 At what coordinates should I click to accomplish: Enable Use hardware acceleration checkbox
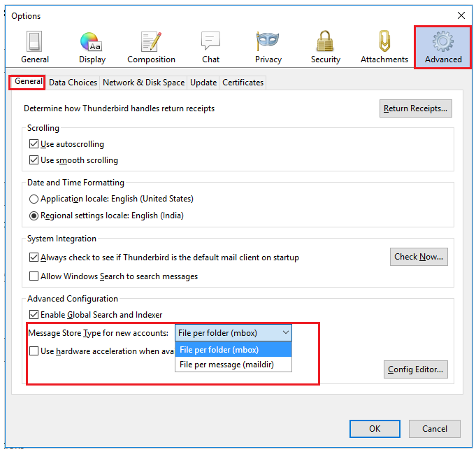pos(34,351)
